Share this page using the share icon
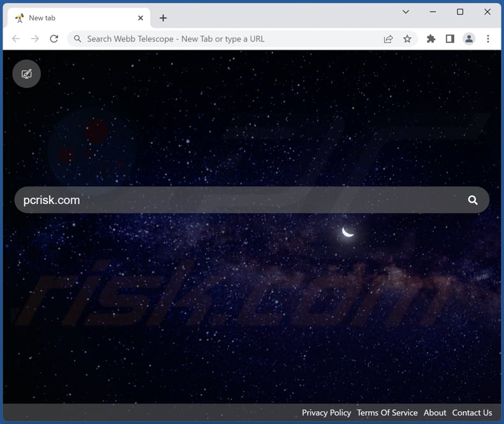Screen dimensions: 504x424 pyautogui.click(x=389, y=39)
